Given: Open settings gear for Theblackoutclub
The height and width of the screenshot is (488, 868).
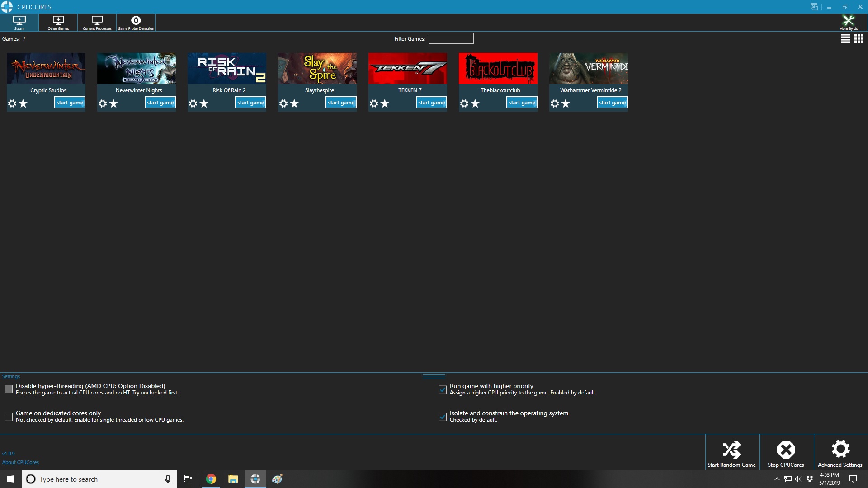Looking at the screenshot, I should 464,103.
